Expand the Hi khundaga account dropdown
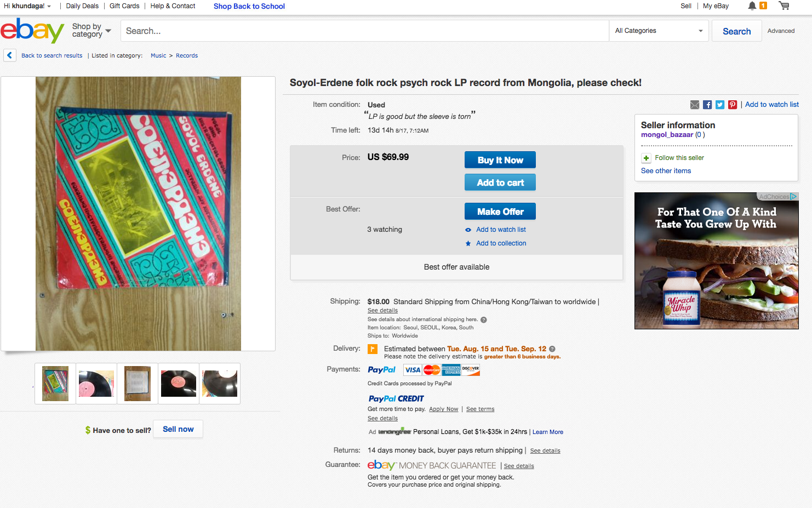812x508 pixels. click(27, 6)
